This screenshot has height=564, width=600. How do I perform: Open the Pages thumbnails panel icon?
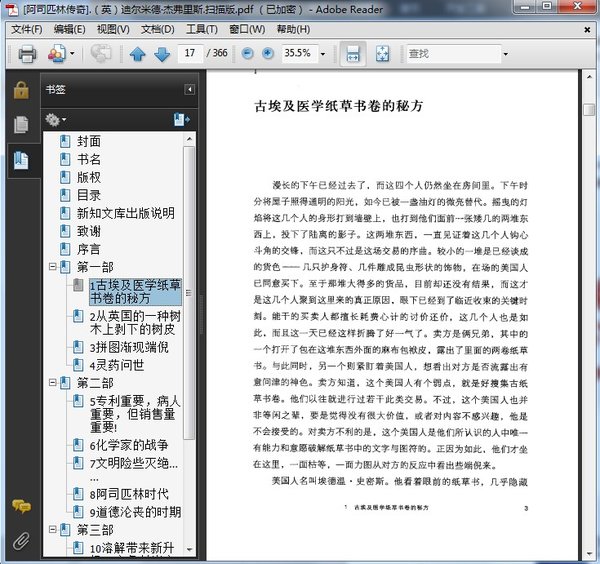tap(19, 125)
